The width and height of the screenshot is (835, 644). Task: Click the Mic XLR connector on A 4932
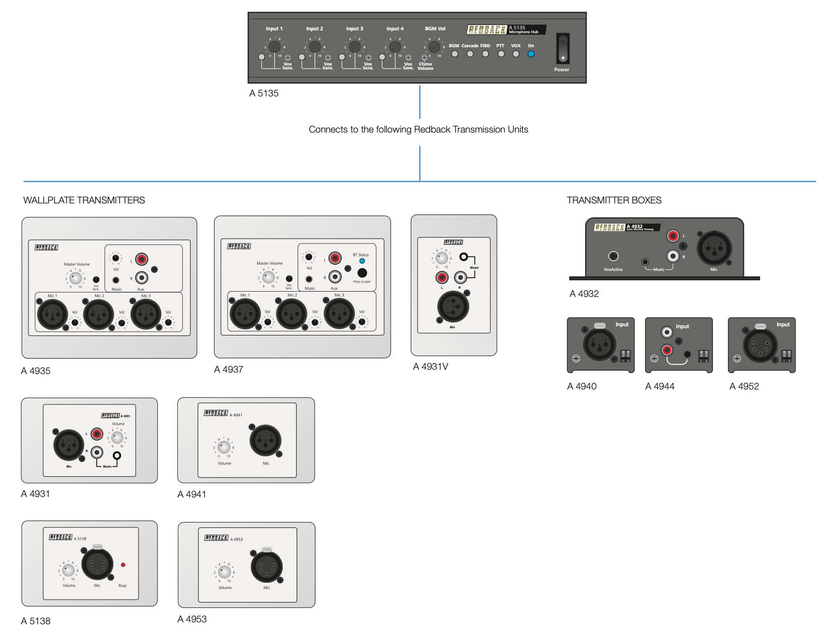click(x=714, y=248)
